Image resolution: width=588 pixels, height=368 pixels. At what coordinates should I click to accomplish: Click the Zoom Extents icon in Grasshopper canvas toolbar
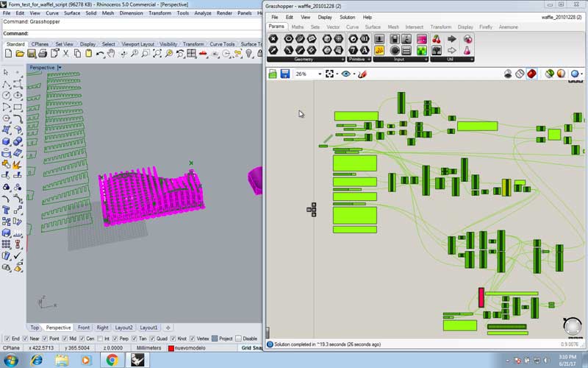(x=329, y=74)
